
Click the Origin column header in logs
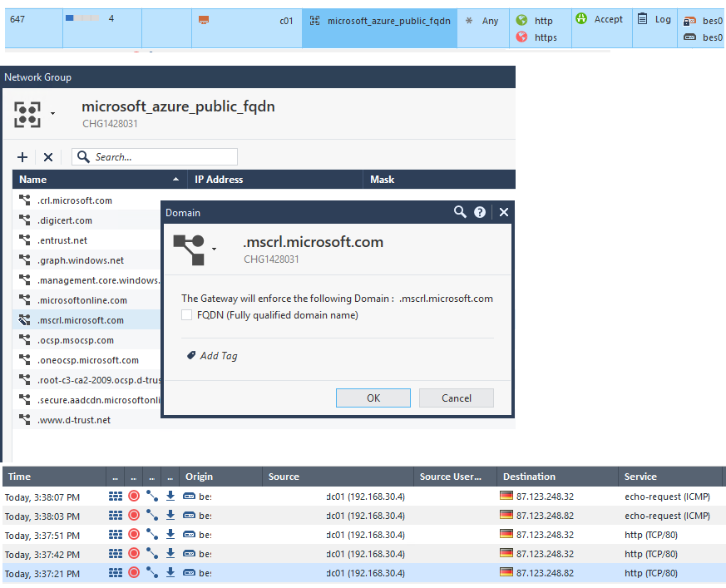(x=221, y=477)
